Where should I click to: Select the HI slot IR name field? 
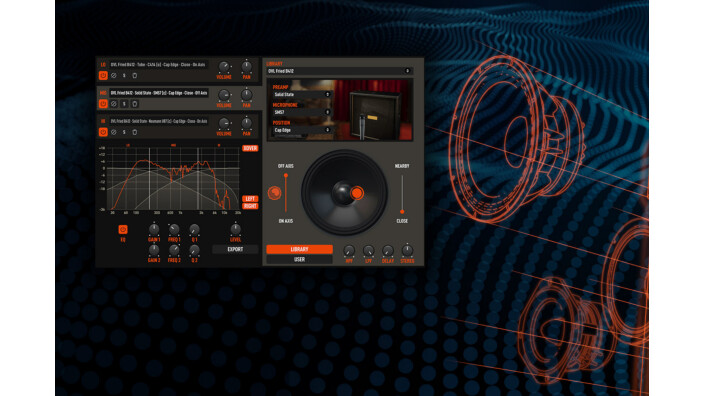click(158, 121)
